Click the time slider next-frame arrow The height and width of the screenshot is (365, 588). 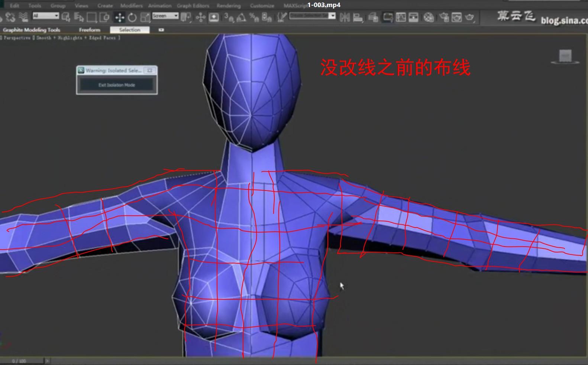tap(47, 361)
